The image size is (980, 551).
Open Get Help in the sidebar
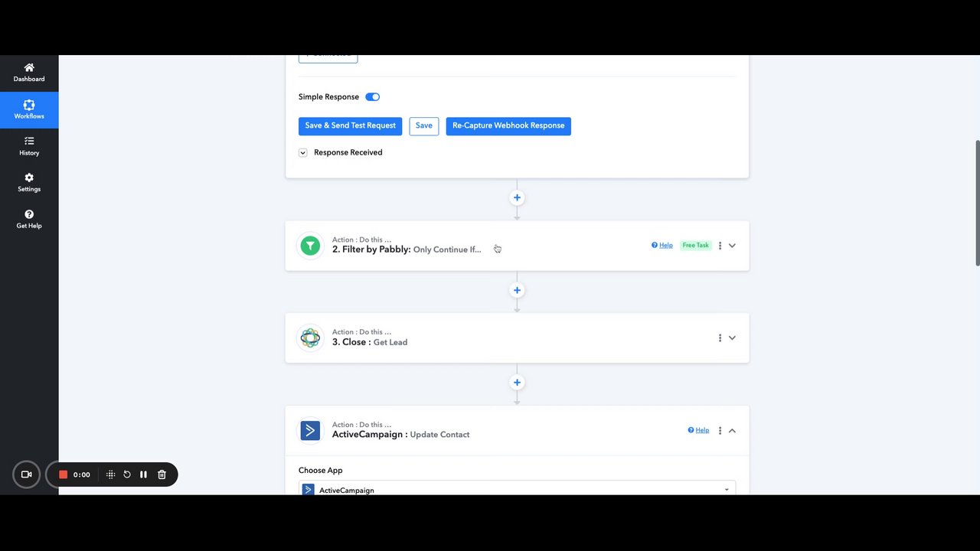coord(29,219)
